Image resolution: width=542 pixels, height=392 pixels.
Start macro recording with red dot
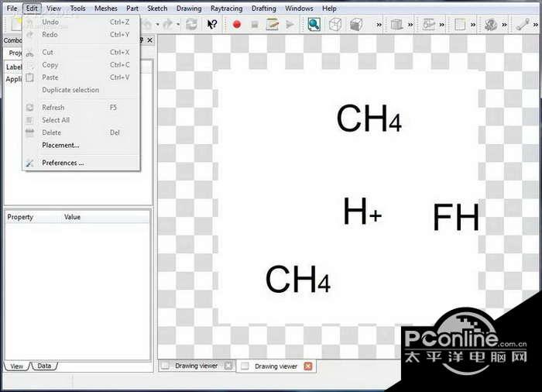(237, 24)
